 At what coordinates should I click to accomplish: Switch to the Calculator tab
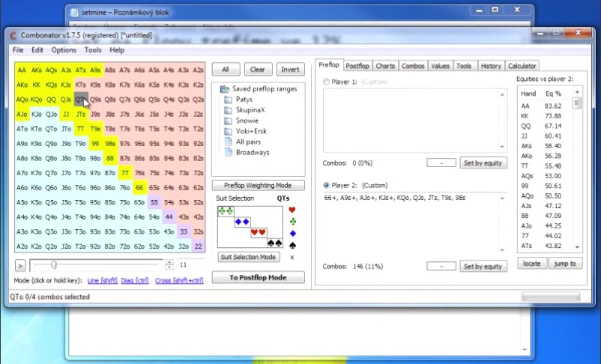[x=522, y=67]
